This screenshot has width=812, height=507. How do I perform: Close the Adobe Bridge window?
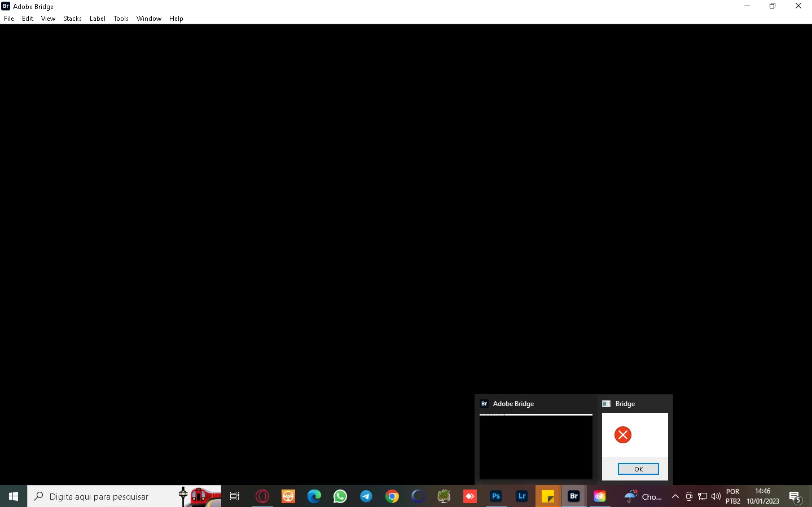tap(798, 6)
